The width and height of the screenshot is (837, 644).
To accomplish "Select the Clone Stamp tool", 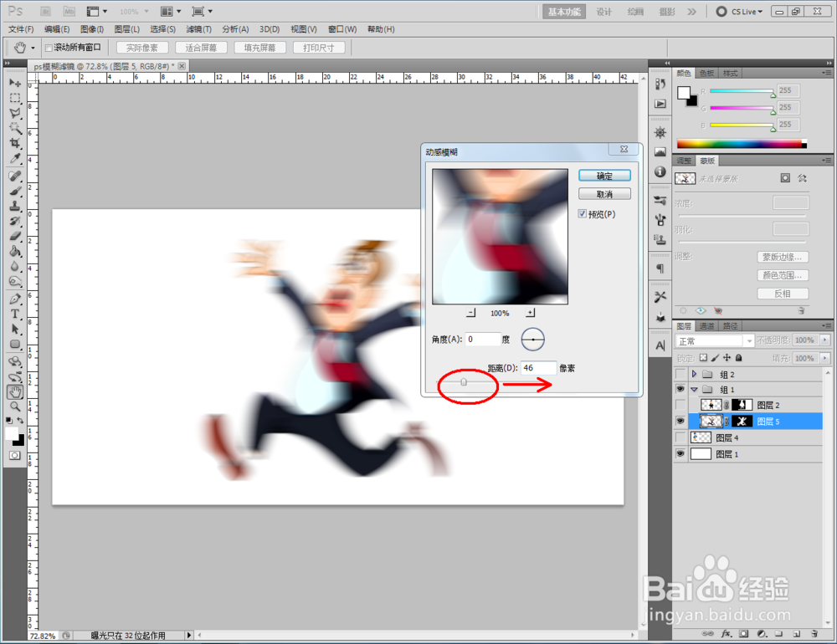I will 15,206.
